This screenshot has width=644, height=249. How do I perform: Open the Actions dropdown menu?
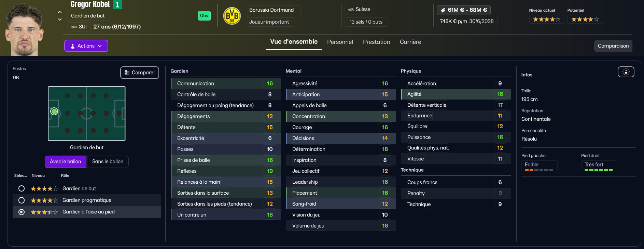[x=86, y=46]
